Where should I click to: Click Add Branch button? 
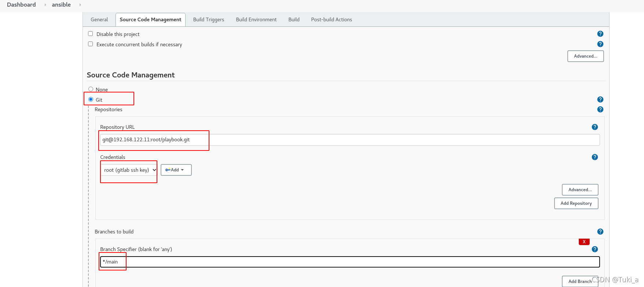click(580, 281)
